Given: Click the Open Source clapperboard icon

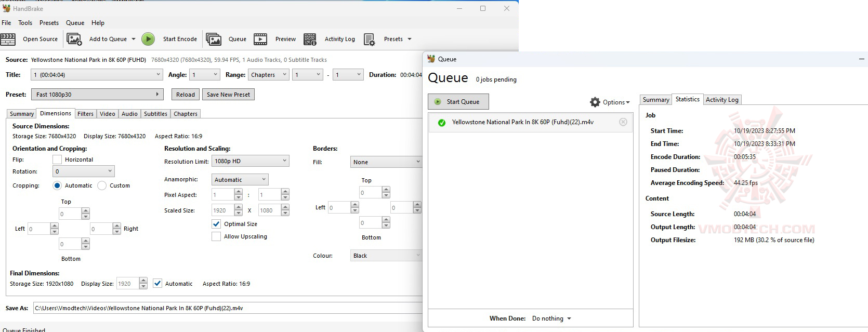Looking at the screenshot, I should 8,39.
